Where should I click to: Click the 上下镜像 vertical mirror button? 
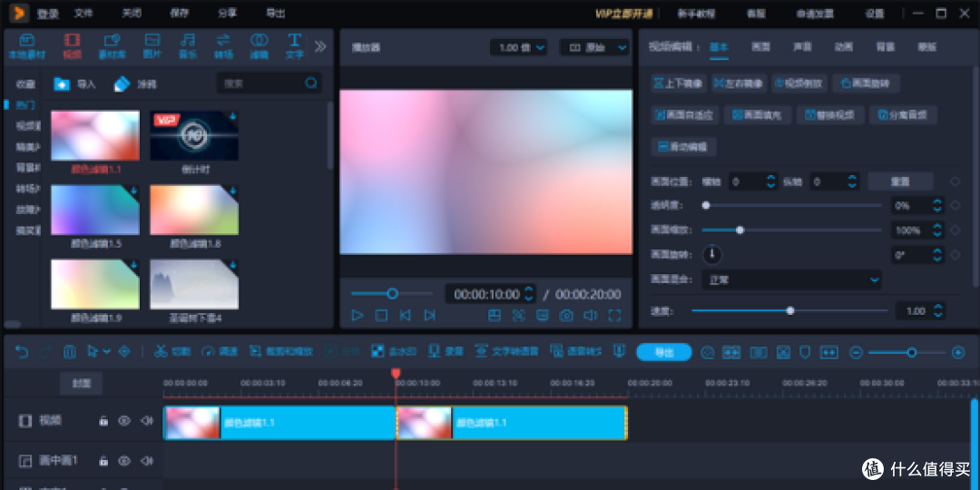pos(678,83)
